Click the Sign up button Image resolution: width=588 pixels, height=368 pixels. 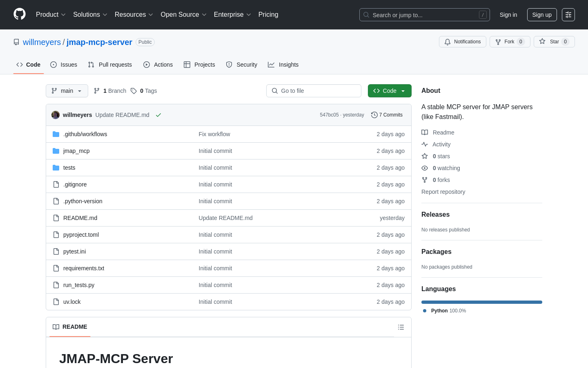coord(542,15)
